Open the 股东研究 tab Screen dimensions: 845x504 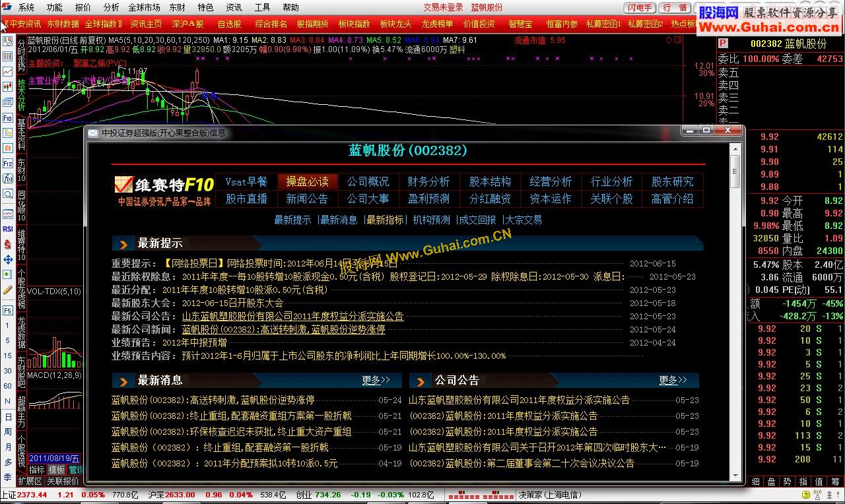(672, 181)
